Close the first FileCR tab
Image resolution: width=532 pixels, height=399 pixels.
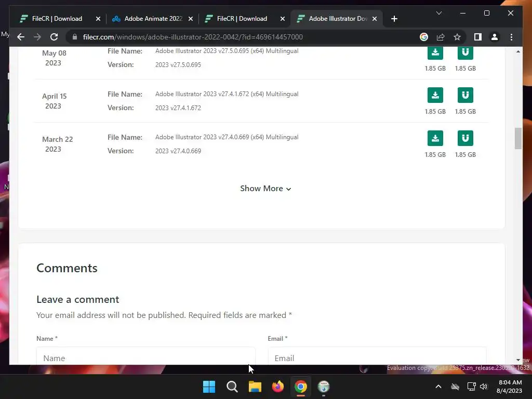pyautogui.click(x=98, y=19)
